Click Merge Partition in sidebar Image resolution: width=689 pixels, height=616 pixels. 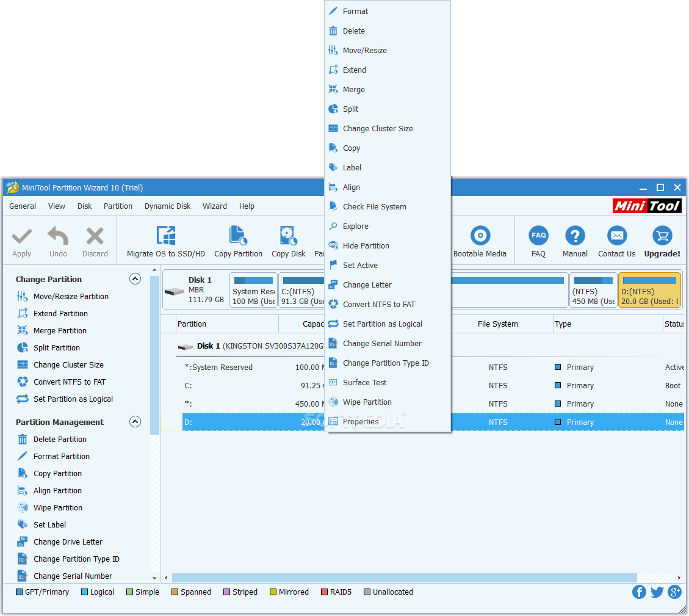[52, 331]
